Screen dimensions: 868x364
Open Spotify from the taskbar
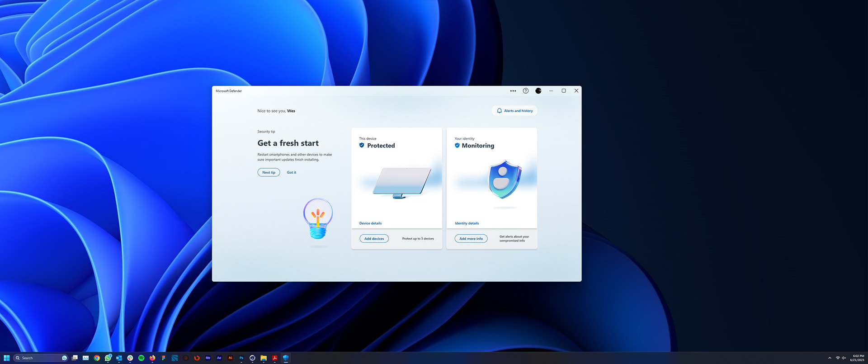141,358
